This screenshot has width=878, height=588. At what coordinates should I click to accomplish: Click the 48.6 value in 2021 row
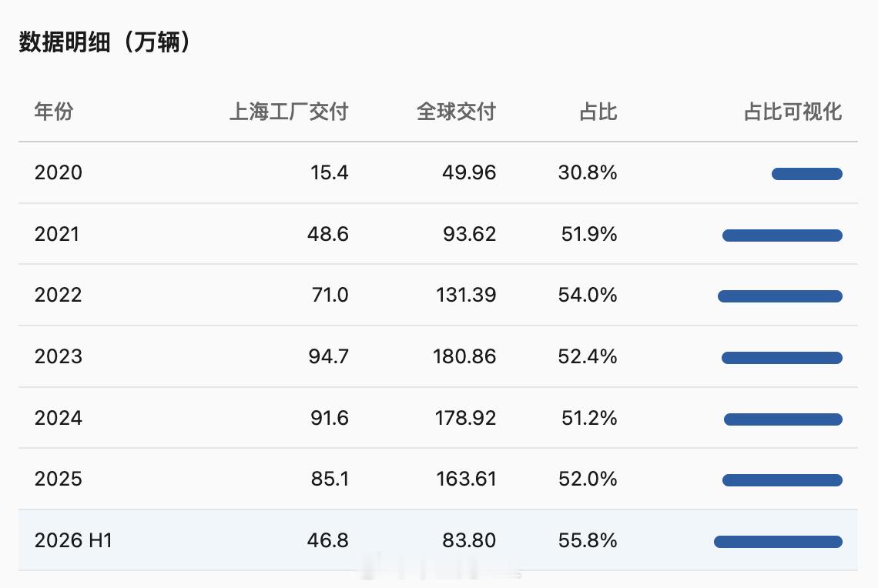coord(327,234)
